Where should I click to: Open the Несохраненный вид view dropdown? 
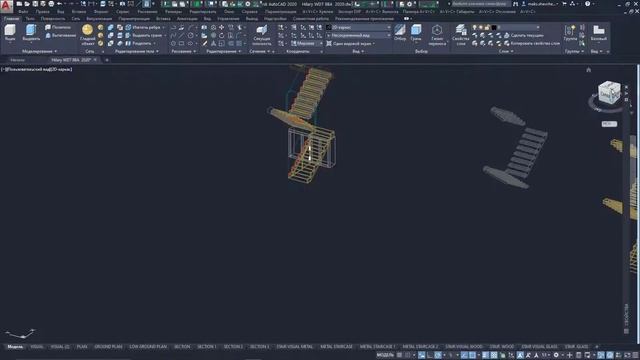(358, 36)
